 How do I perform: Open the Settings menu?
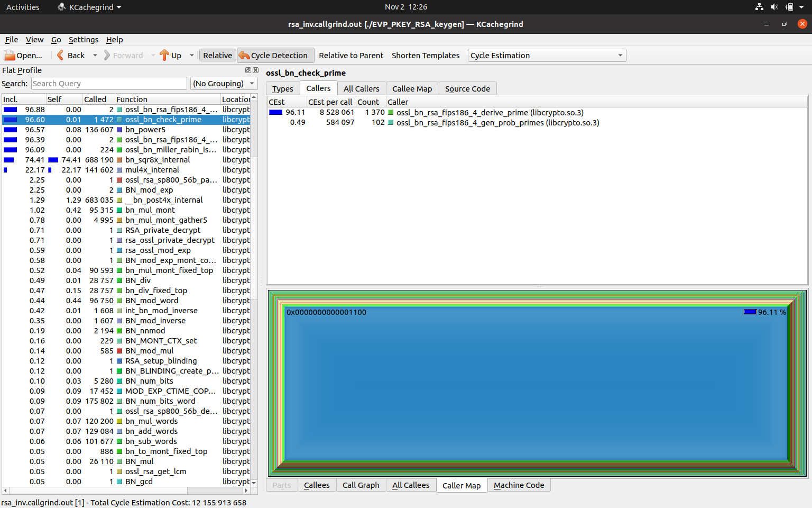(x=84, y=40)
